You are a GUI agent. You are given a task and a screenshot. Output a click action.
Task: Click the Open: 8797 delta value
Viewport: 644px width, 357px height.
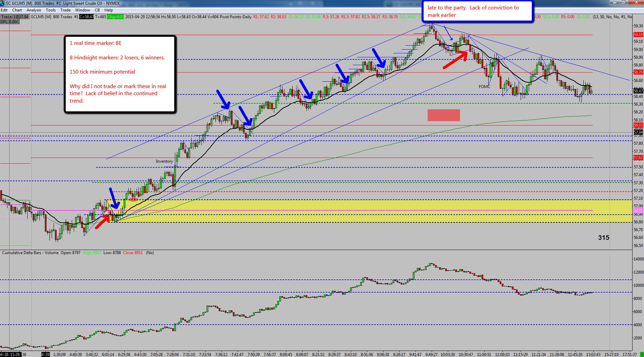pos(70,253)
